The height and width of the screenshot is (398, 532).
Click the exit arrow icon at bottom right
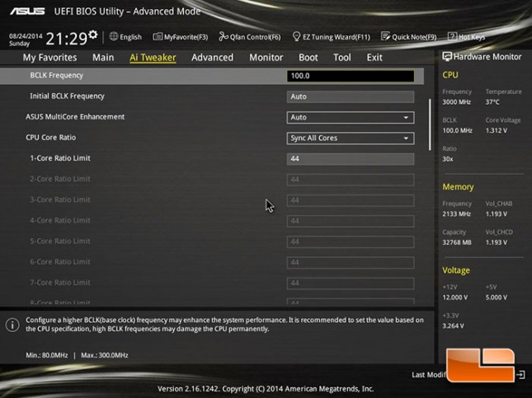click(520, 375)
